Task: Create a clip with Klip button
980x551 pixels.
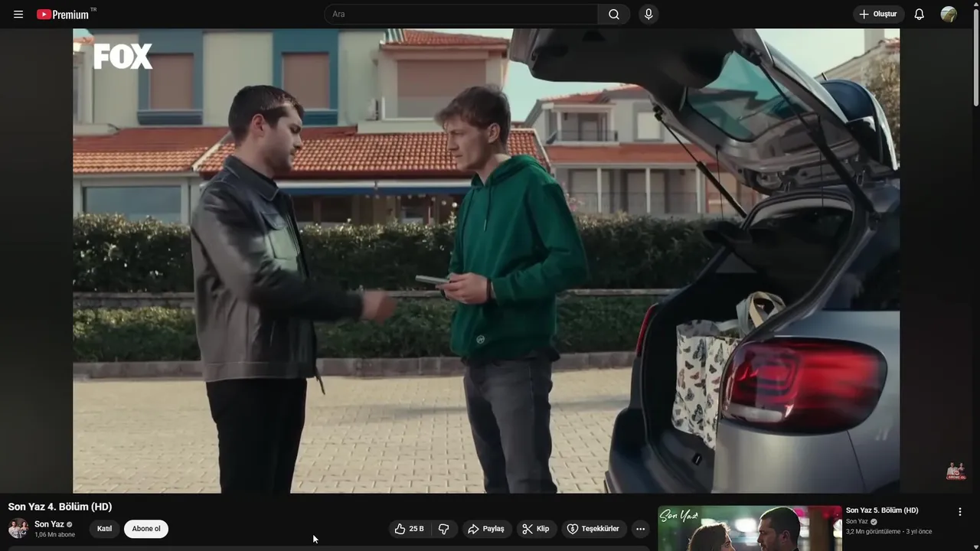Action: coord(536,529)
